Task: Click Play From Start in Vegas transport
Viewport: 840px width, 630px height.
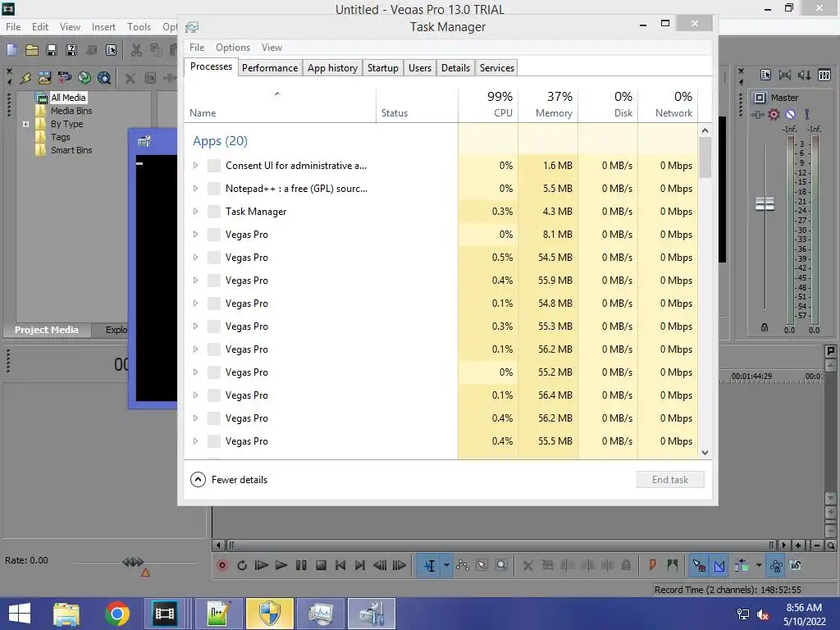Action: 261,565
